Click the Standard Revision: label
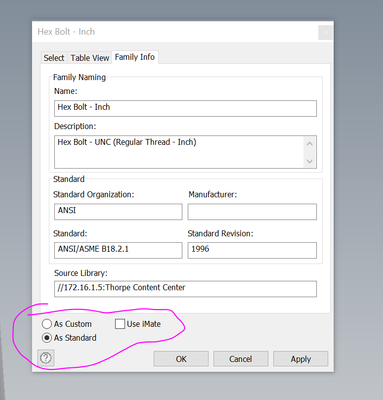Image resolution: width=383 pixels, height=400 pixels. click(220, 233)
